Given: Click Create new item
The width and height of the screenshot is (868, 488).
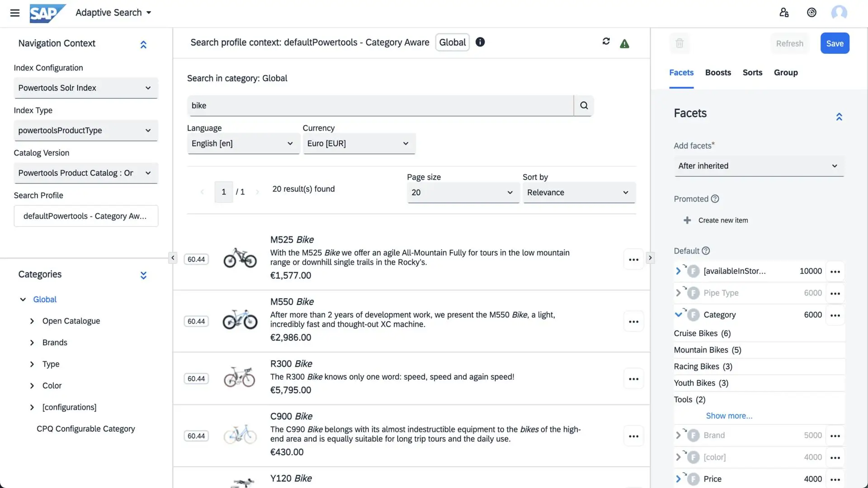Looking at the screenshot, I should pos(723,220).
